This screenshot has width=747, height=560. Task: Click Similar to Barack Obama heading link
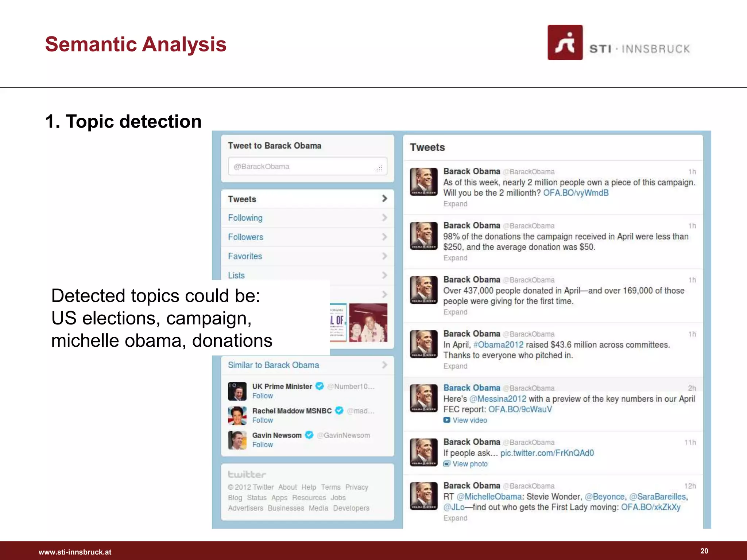[274, 365]
